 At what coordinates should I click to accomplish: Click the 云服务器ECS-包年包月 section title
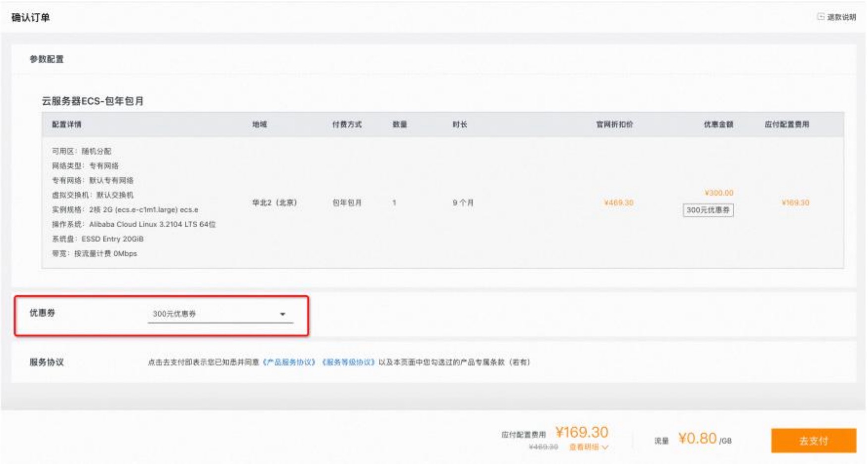pyautogui.click(x=93, y=101)
